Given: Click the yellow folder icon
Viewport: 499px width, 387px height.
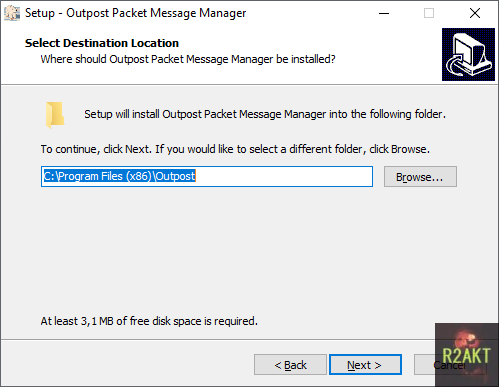Looking at the screenshot, I should pos(55,115).
